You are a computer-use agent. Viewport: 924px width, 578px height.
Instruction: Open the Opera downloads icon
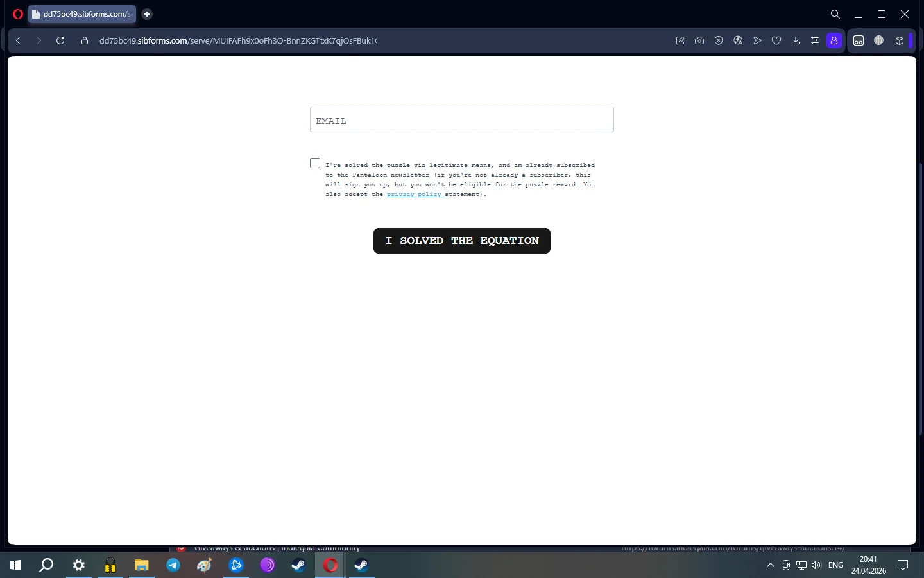(x=796, y=40)
